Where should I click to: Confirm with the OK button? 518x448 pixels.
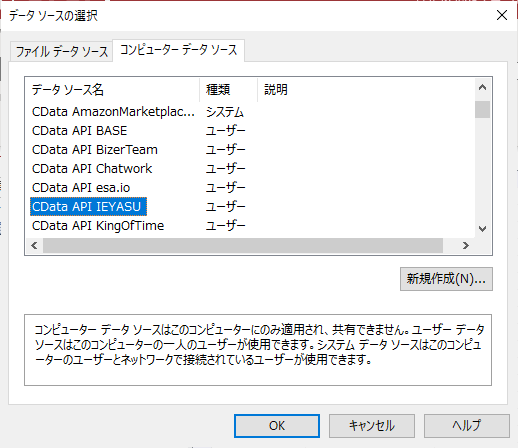coord(277,426)
